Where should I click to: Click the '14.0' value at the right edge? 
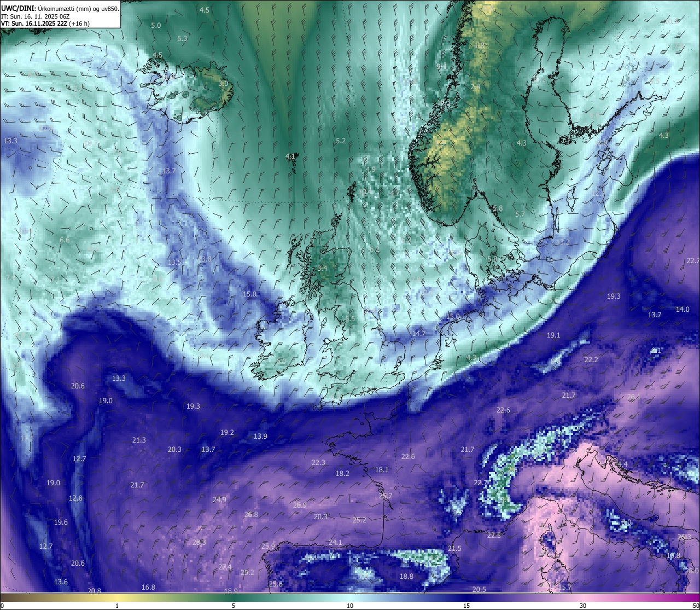coord(682,309)
